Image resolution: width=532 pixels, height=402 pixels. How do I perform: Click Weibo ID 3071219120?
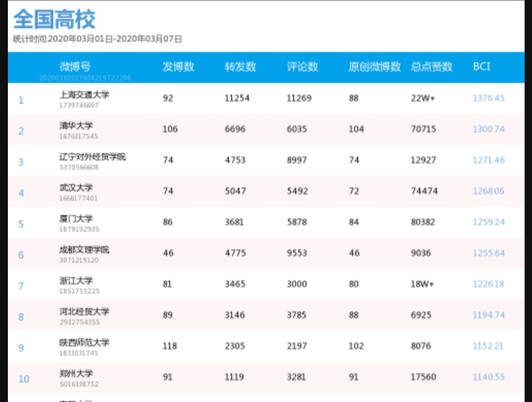click(79, 260)
